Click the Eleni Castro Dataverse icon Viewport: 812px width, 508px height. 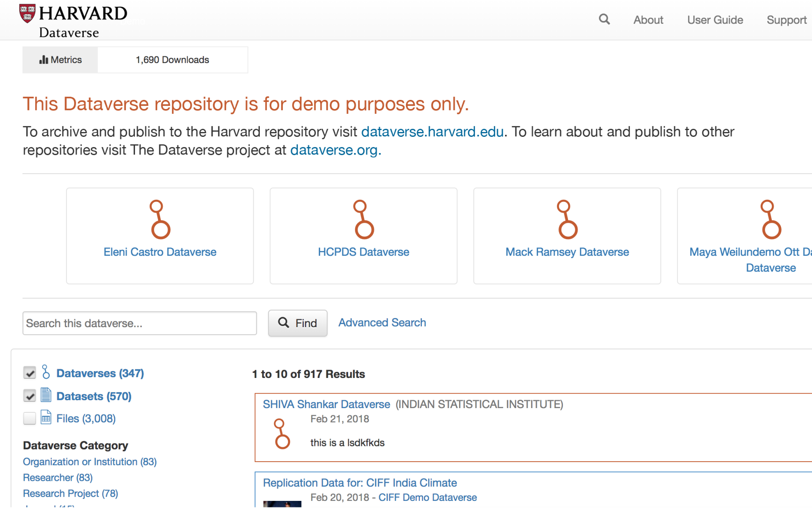click(160, 219)
